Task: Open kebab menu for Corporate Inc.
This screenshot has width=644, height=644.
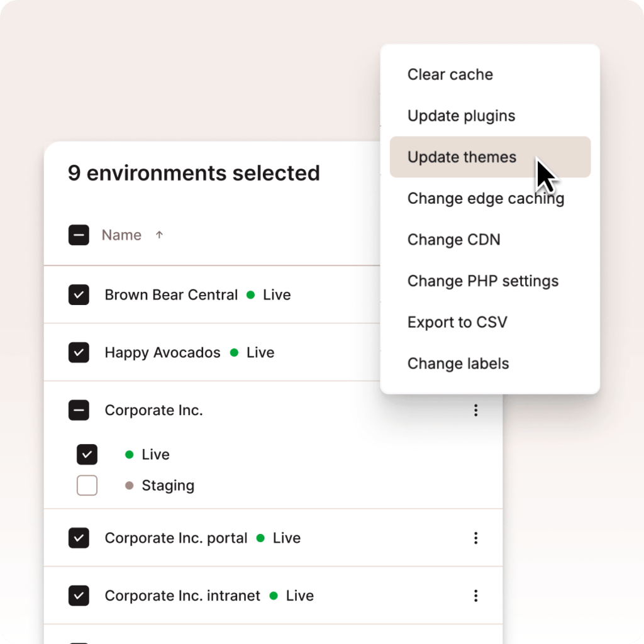Action: coord(475,411)
